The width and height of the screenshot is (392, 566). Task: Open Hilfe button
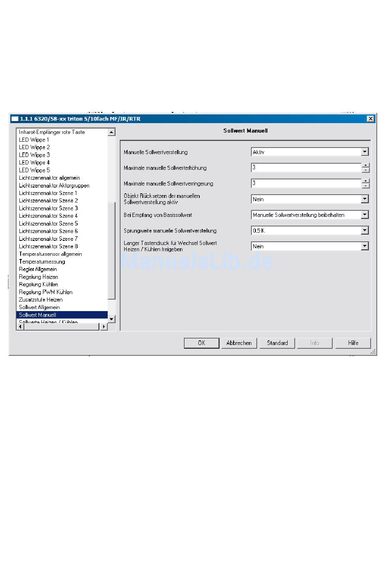353,343
